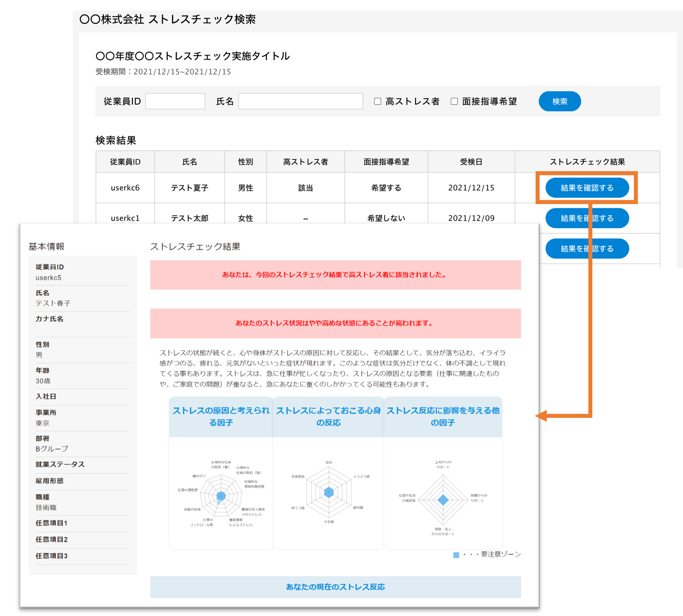Image resolution: width=683 pixels, height=616 pixels.
Task: Click the 検索 search button
Action: point(559,101)
